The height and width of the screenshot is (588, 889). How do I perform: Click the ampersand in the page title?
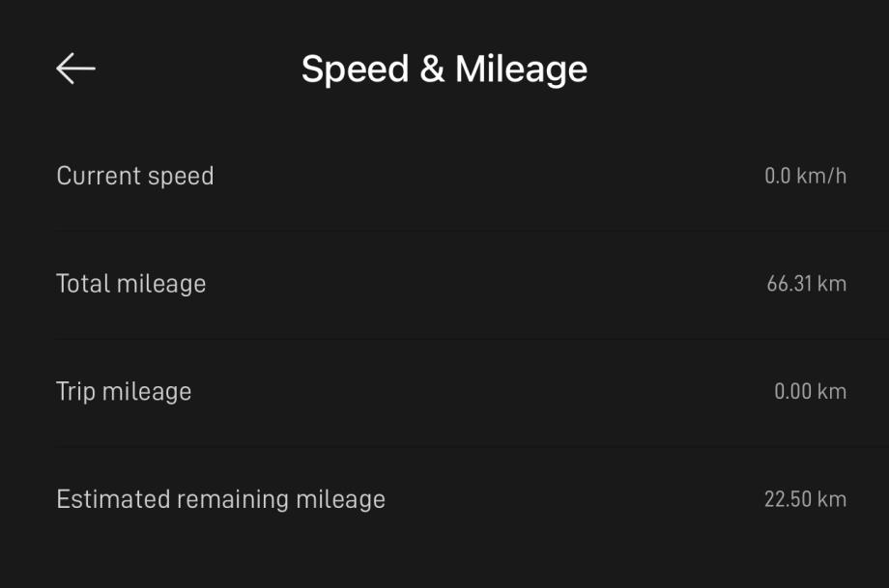(431, 69)
